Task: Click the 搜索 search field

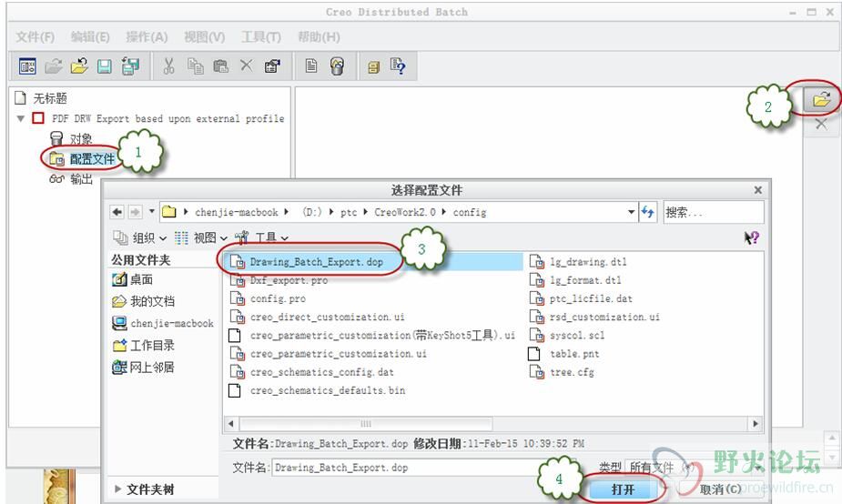Action: point(714,212)
